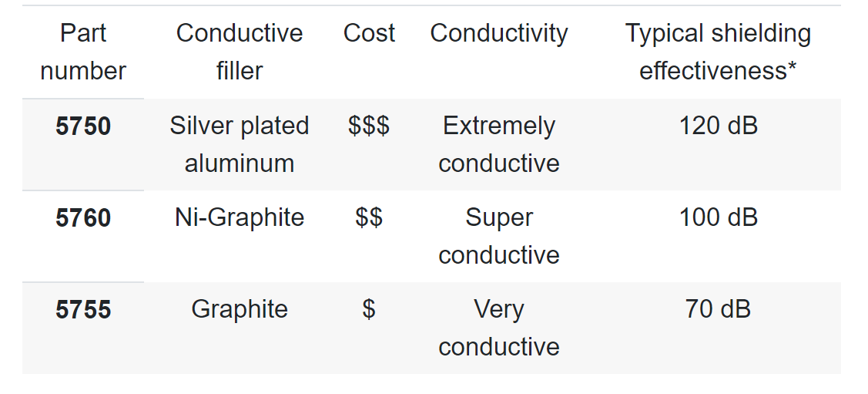Click Typical shielding effectiveness header
868x394 pixels.
pyautogui.click(x=718, y=52)
